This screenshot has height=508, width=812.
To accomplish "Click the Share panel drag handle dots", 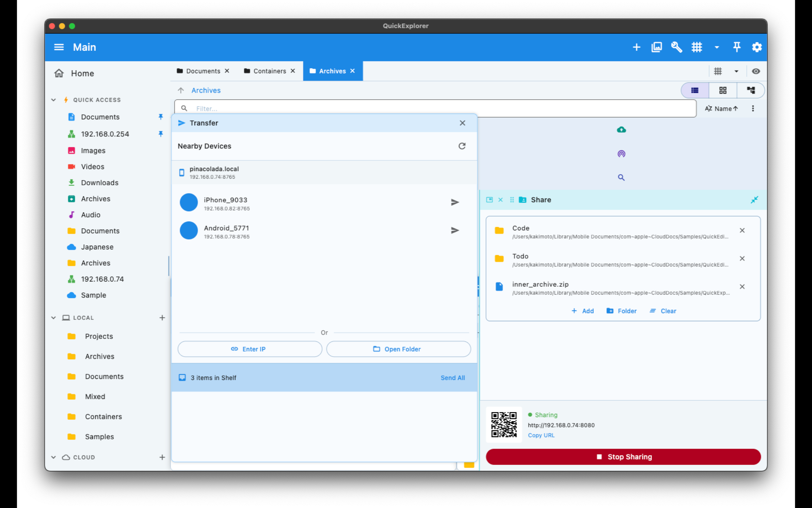I will (x=512, y=200).
